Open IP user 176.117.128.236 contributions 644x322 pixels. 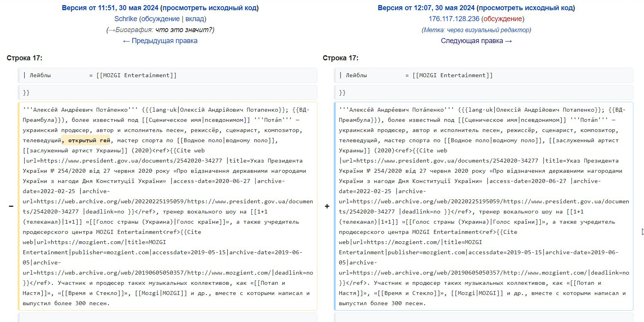pos(454,19)
